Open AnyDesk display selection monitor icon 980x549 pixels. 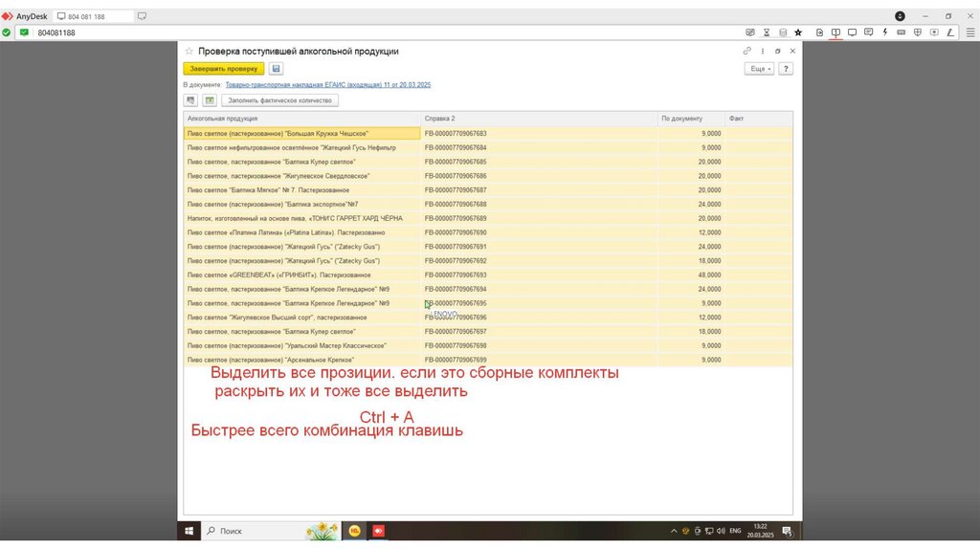tap(835, 33)
